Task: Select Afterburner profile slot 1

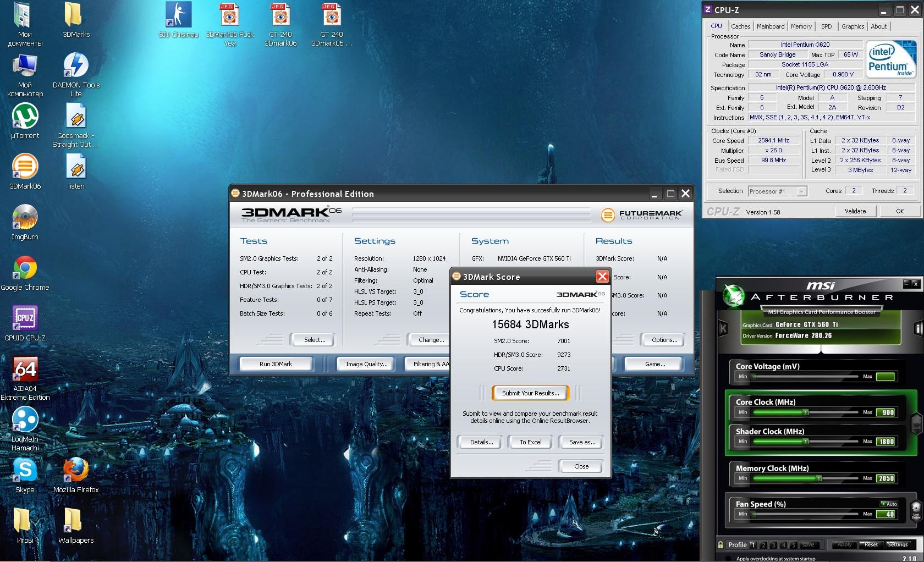Action: [x=753, y=545]
